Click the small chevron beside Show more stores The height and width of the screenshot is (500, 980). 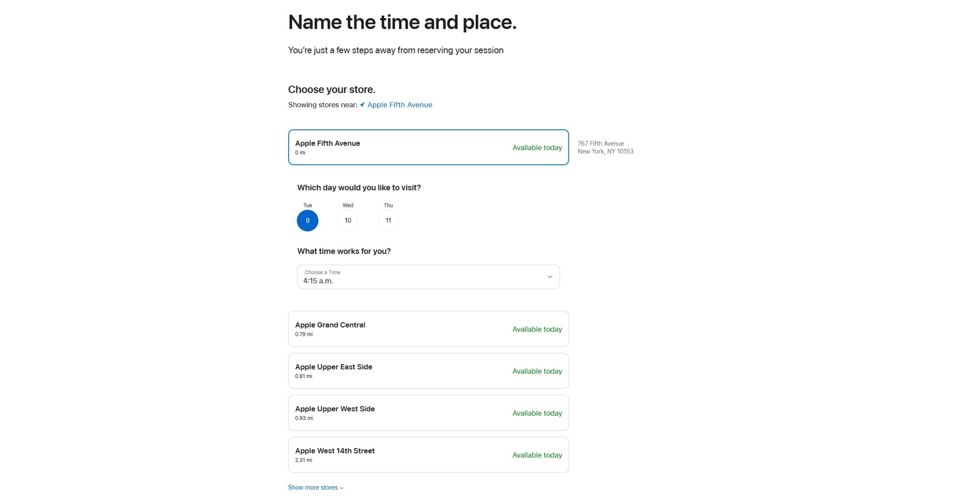(x=342, y=488)
